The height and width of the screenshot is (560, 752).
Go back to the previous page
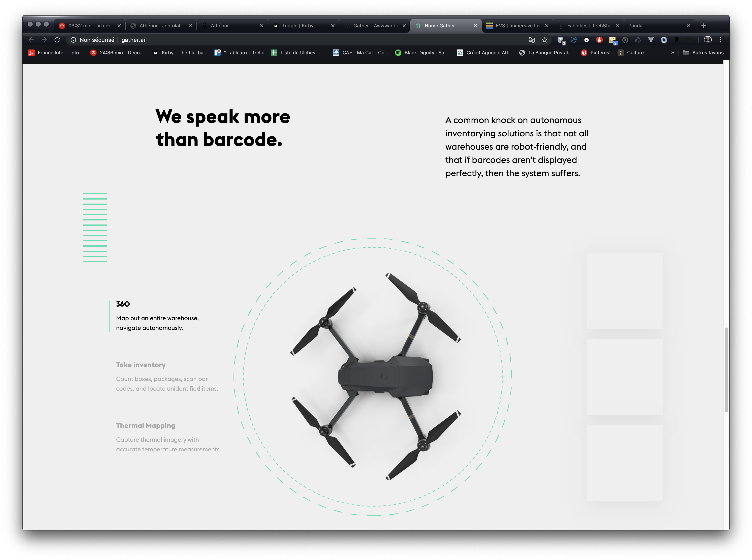tap(32, 40)
